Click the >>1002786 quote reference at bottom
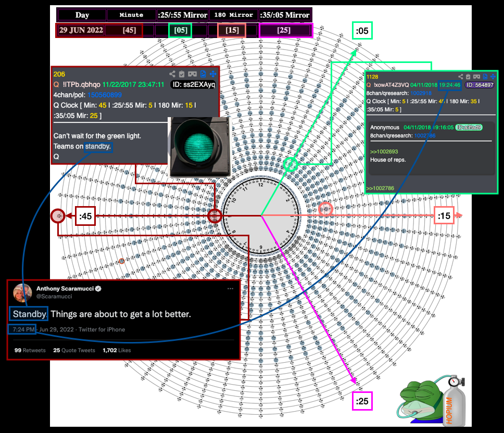 380,188
